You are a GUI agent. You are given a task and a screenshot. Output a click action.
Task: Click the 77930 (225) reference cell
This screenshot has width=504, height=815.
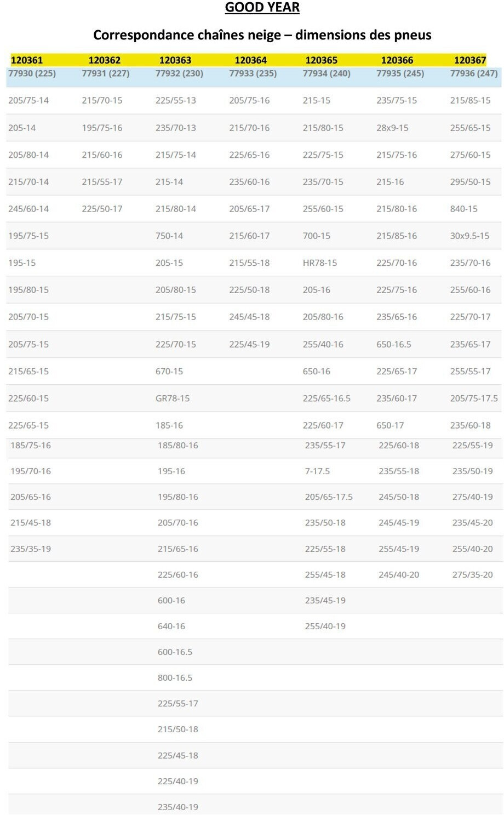(x=32, y=73)
